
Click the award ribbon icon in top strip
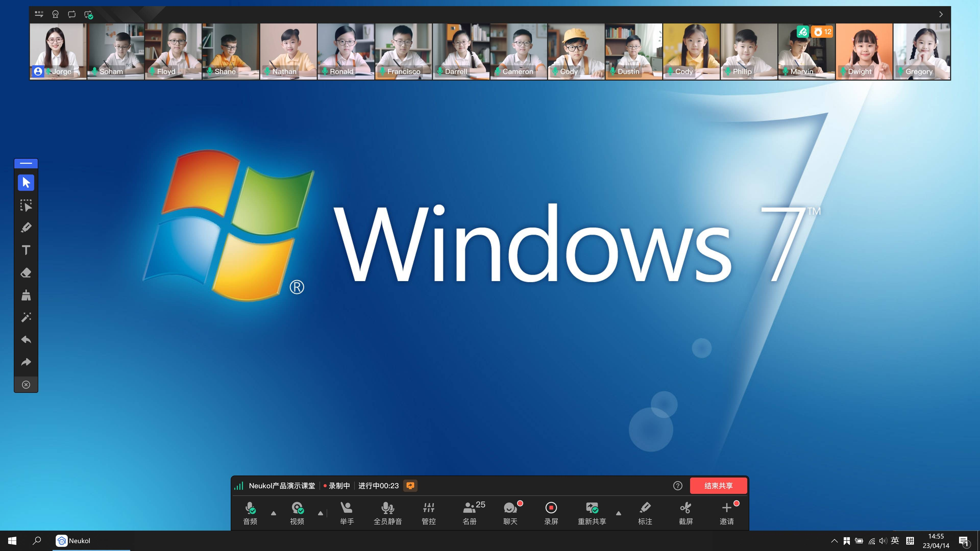56,15
